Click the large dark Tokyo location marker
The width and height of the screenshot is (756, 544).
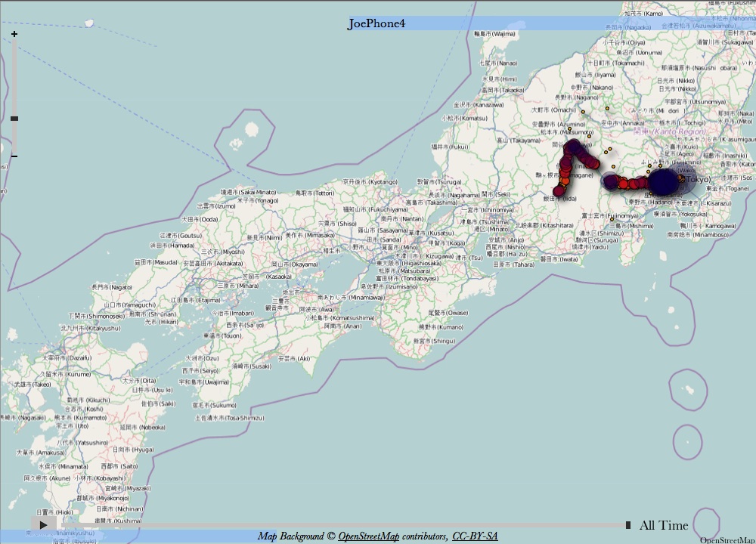pos(664,181)
